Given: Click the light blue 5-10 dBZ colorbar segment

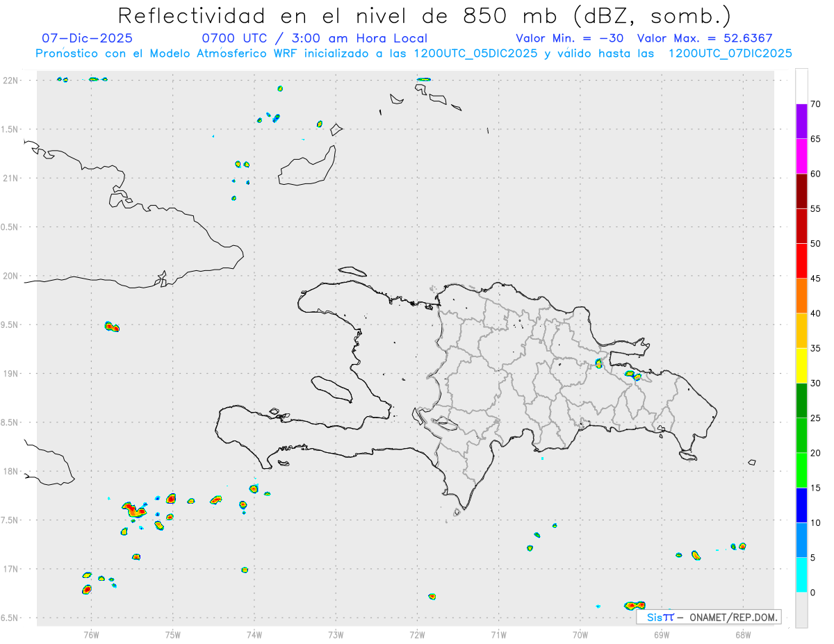Looking at the screenshot, I should (x=801, y=540).
